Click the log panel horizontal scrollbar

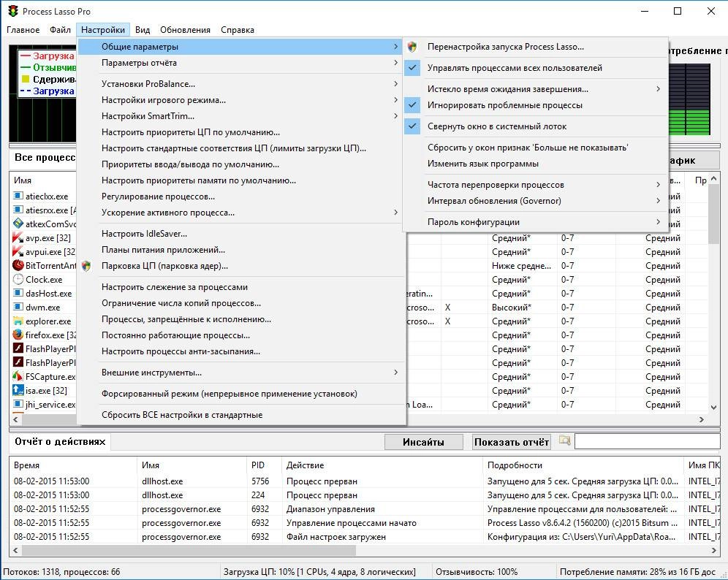[189, 550]
